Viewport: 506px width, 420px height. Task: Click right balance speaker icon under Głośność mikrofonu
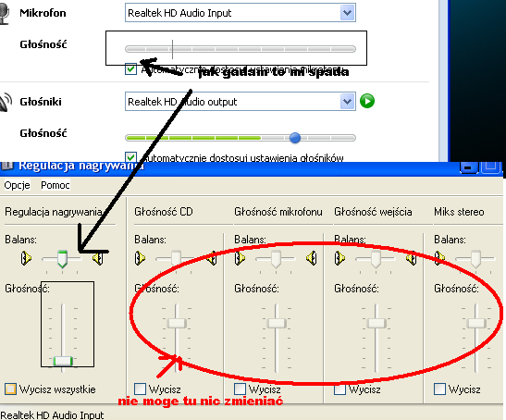coord(312,258)
